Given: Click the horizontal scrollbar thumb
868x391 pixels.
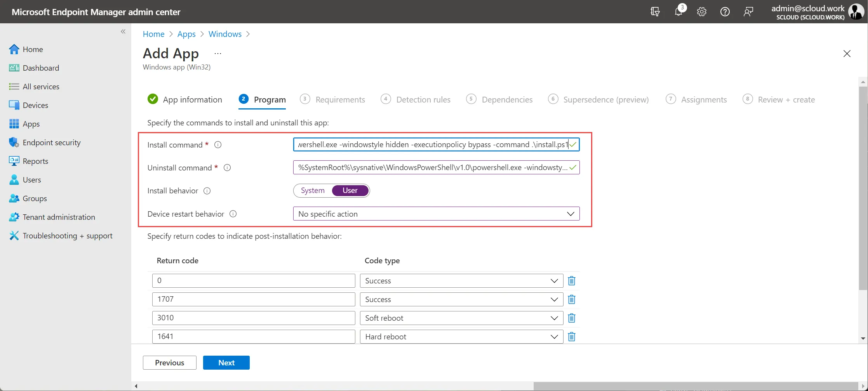Looking at the screenshot, I should click(x=696, y=386).
